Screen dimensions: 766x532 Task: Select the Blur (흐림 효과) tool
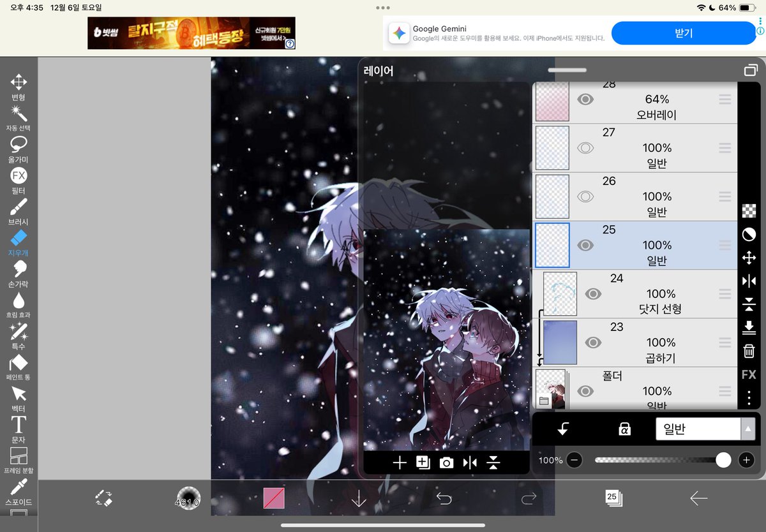[19, 306]
